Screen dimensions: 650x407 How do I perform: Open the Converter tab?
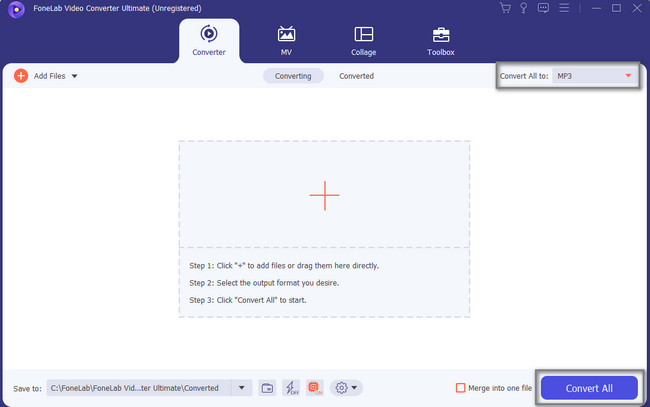tap(209, 41)
